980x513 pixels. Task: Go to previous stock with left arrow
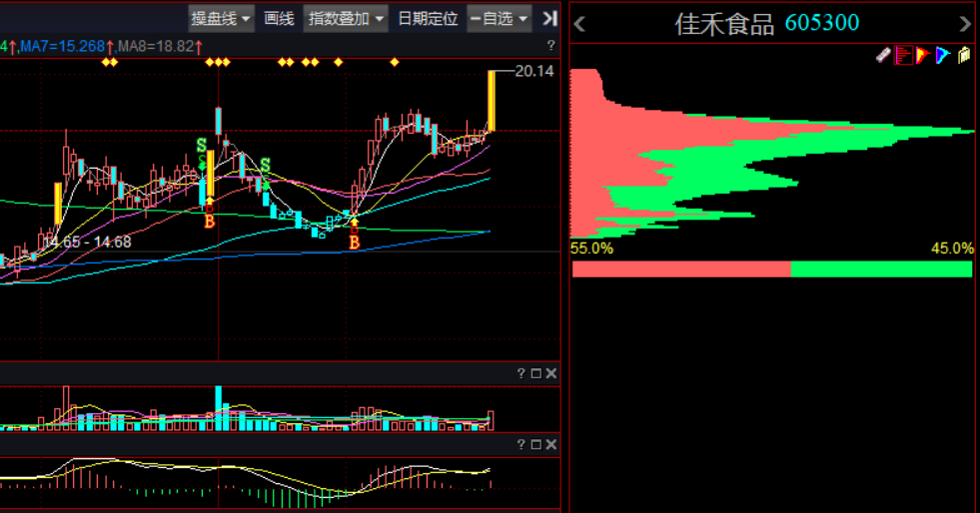pyautogui.click(x=579, y=24)
